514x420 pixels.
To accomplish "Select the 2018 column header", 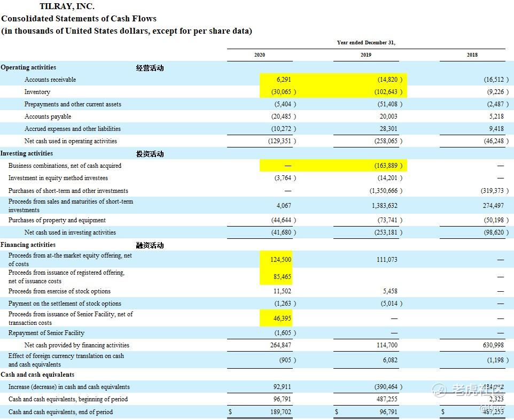I will click(x=472, y=55).
